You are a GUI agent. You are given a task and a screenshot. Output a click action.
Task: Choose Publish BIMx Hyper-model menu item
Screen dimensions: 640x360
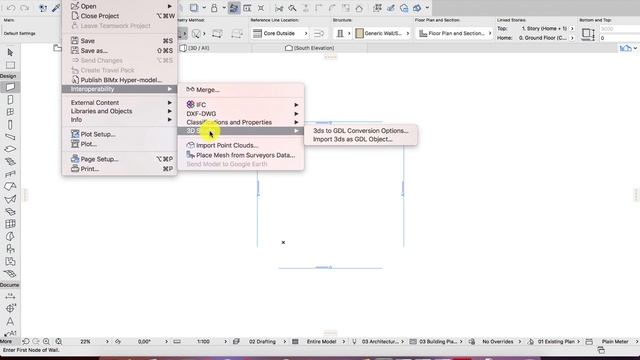119,80
